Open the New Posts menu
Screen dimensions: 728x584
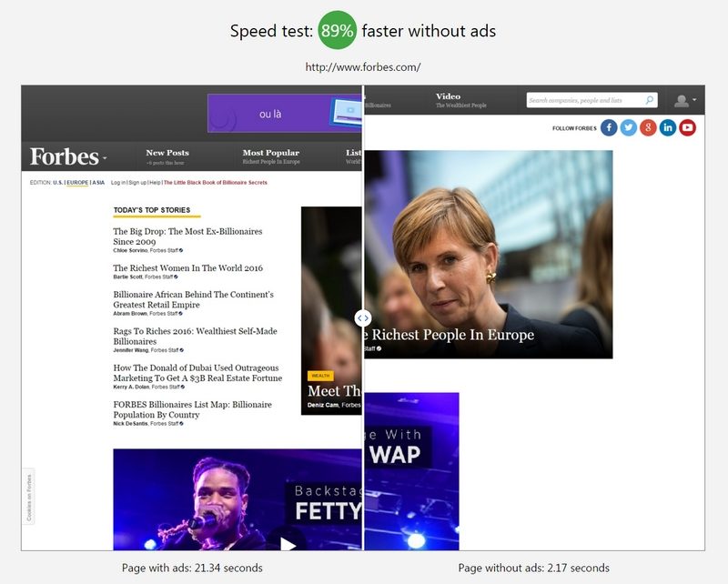(x=167, y=156)
